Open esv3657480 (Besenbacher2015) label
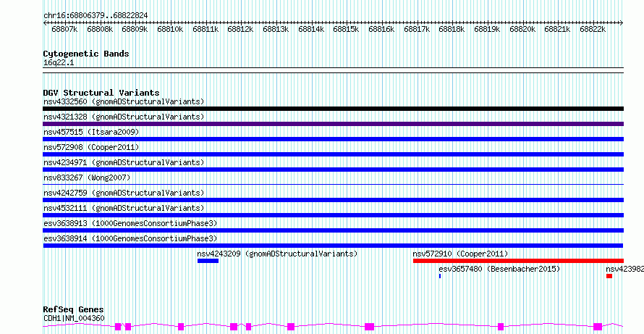This screenshot has width=644, height=334. pyautogui.click(x=499, y=269)
